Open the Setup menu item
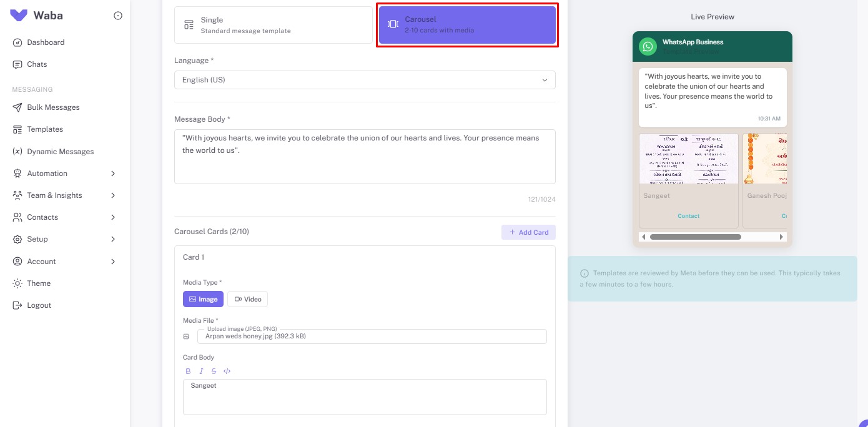 37,238
